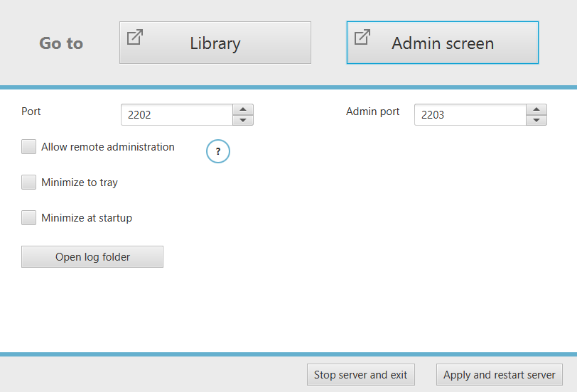Click the "Allow remote administration" label text
This screenshot has width=577, height=392.
(x=108, y=147)
